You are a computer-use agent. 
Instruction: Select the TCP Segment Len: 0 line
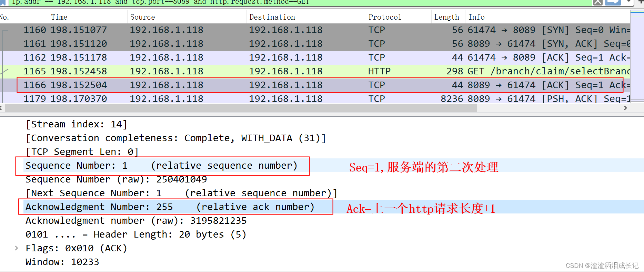(x=82, y=151)
